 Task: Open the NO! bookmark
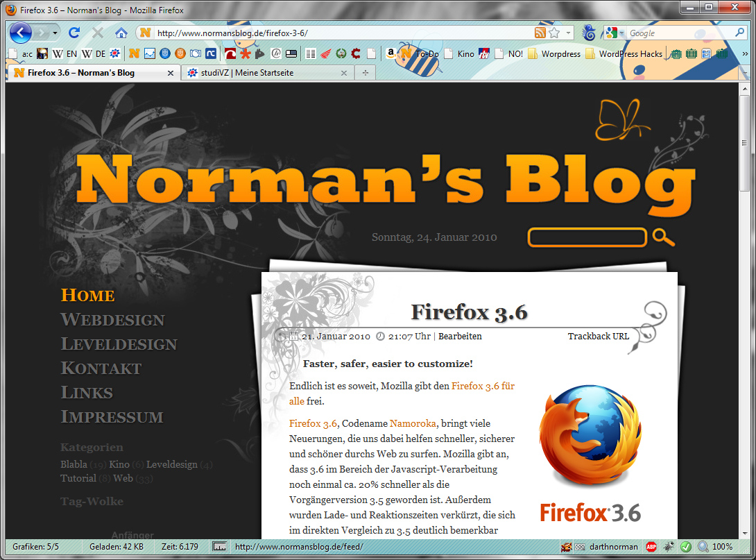(x=508, y=54)
